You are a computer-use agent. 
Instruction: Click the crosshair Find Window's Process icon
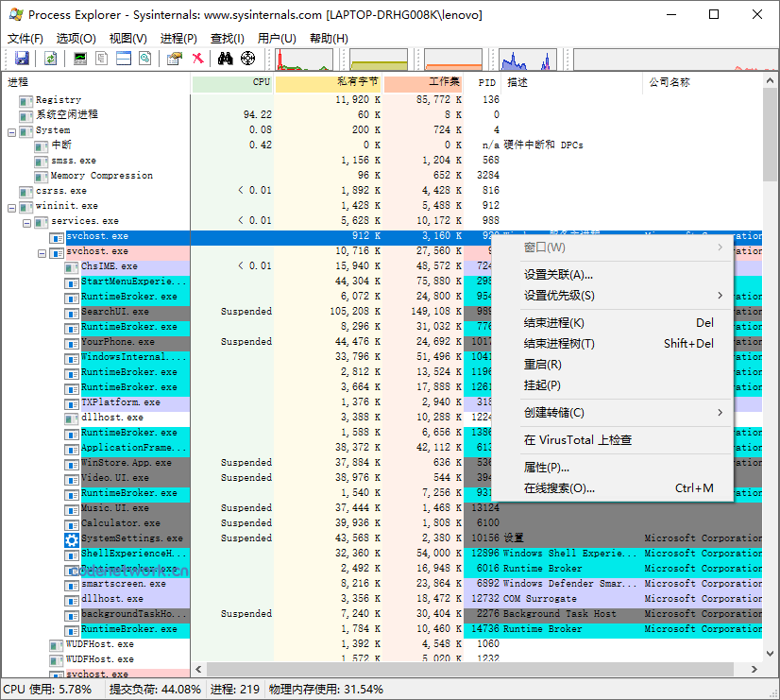point(247,58)
